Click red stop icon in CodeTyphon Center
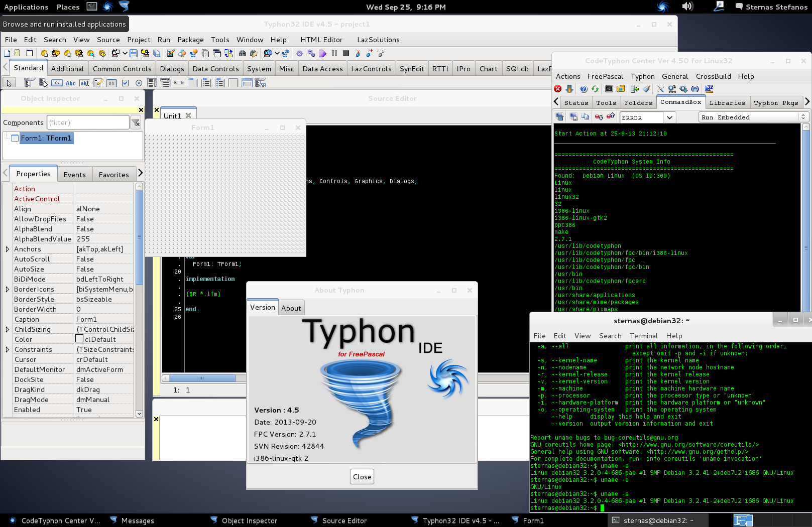 pos(558,89)
